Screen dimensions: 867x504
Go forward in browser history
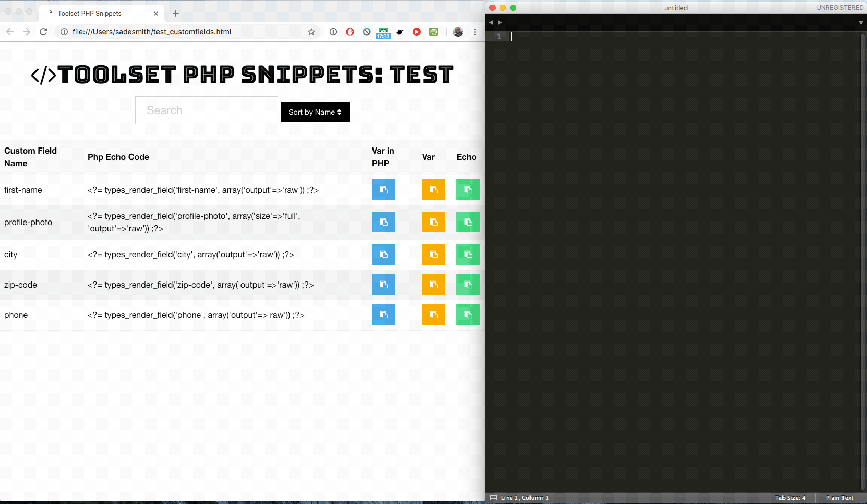coord(27,32)
